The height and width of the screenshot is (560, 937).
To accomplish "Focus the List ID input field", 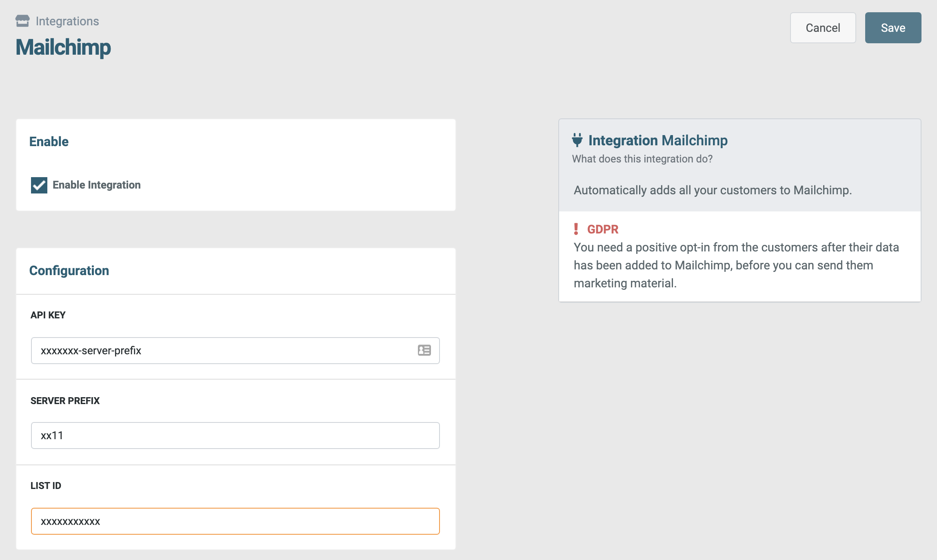I will [235, 521].
